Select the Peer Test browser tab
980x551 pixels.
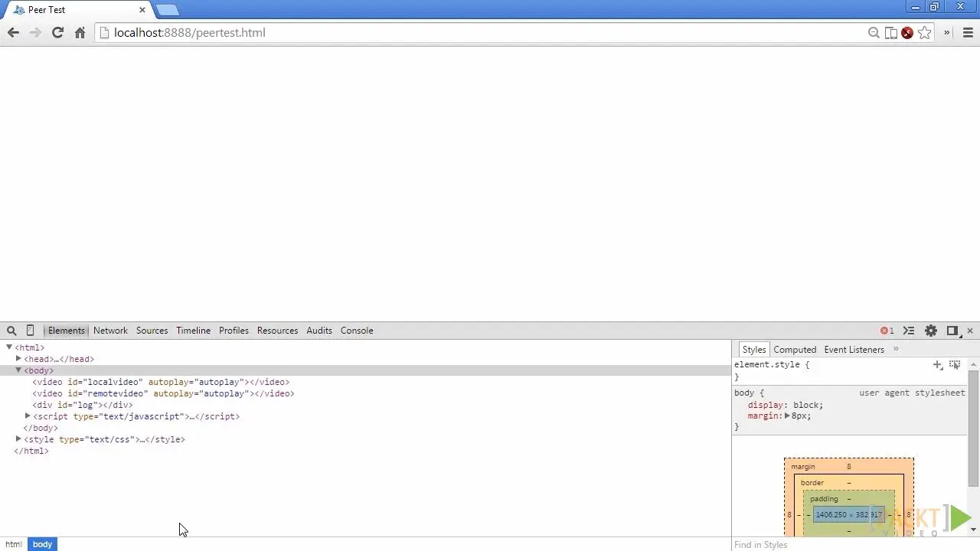pos(77,10)
